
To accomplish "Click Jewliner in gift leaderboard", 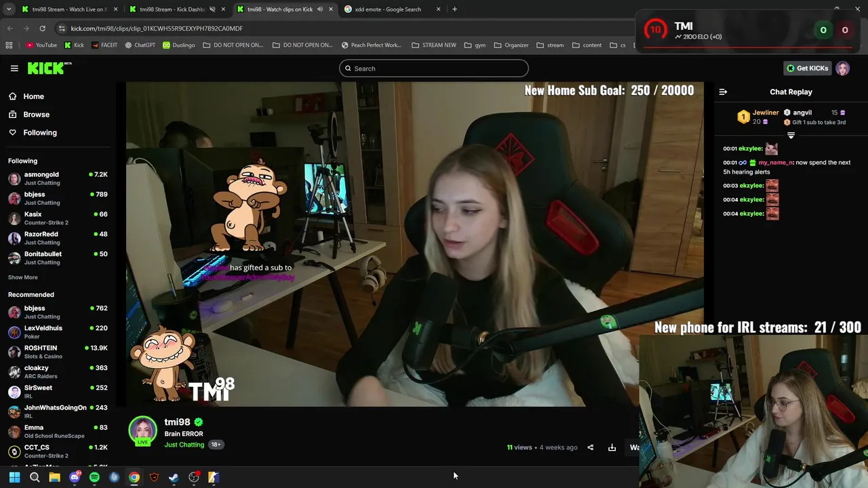I will click(x=766, y=113).
